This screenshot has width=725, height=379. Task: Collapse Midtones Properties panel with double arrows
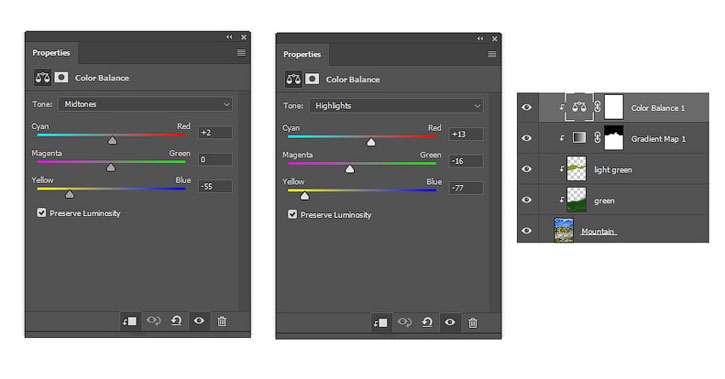[x=229, y=37]
